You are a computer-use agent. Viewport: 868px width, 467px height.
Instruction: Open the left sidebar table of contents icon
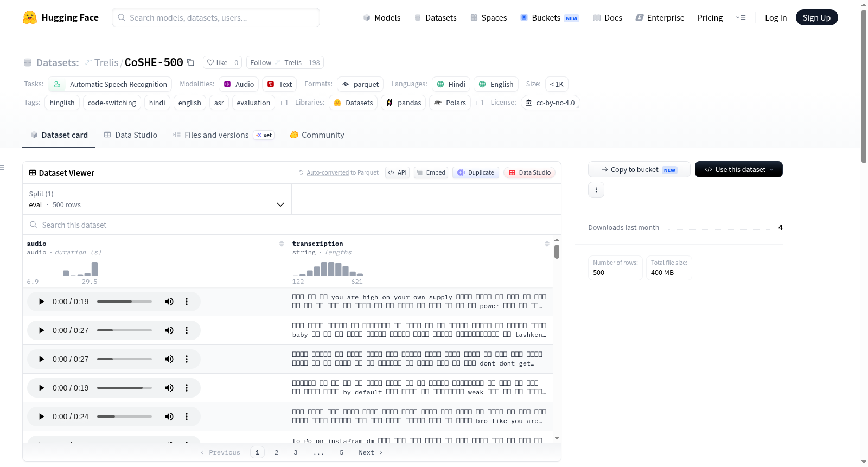[2, 168]
